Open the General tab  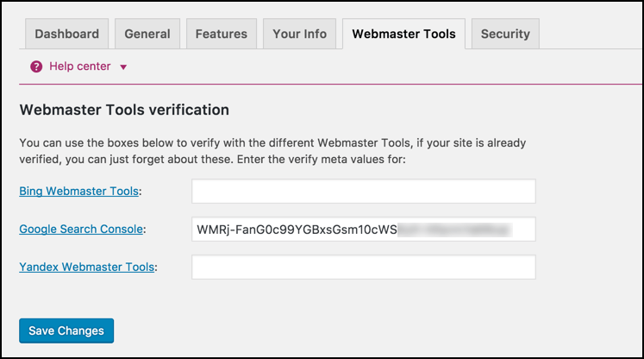(147, 34)
